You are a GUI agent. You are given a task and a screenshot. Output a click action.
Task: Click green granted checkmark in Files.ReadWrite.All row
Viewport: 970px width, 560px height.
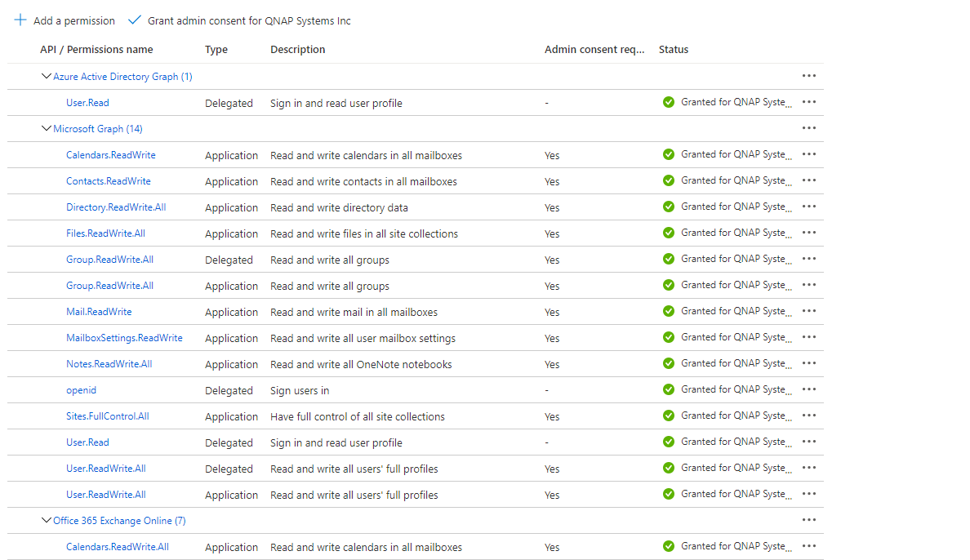(x=668, y=233)
